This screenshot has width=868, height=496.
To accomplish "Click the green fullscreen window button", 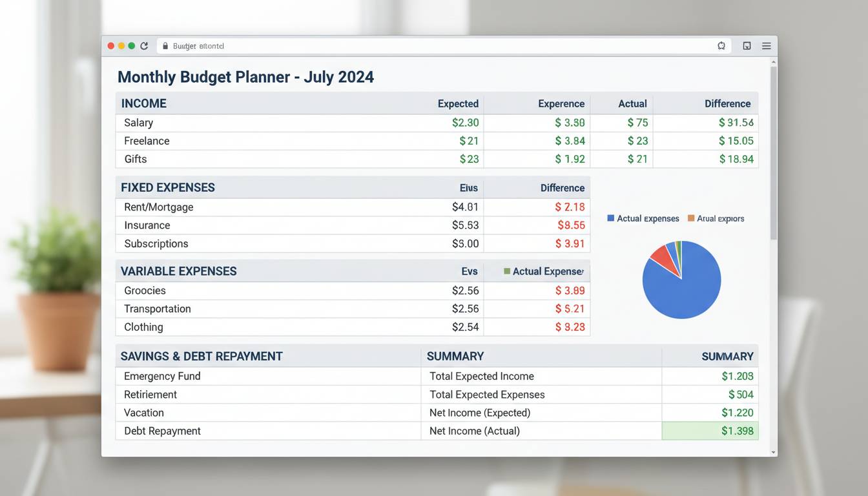I will tap(132, 46).
